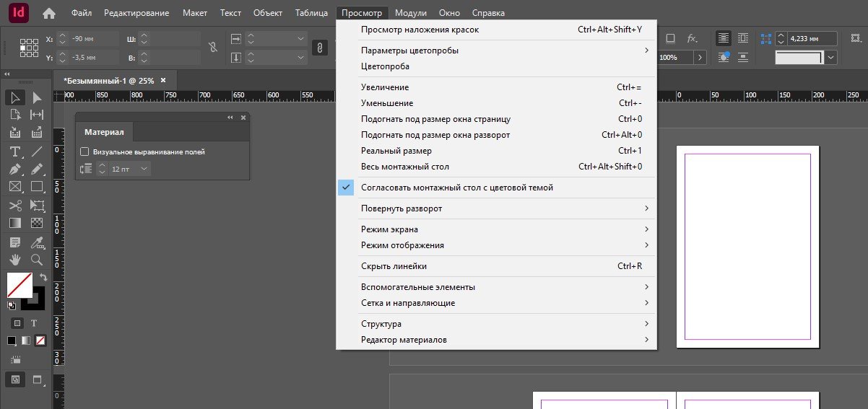Select the Pen tool
Viewport: 868px width, 409px height.
(15, 170)
